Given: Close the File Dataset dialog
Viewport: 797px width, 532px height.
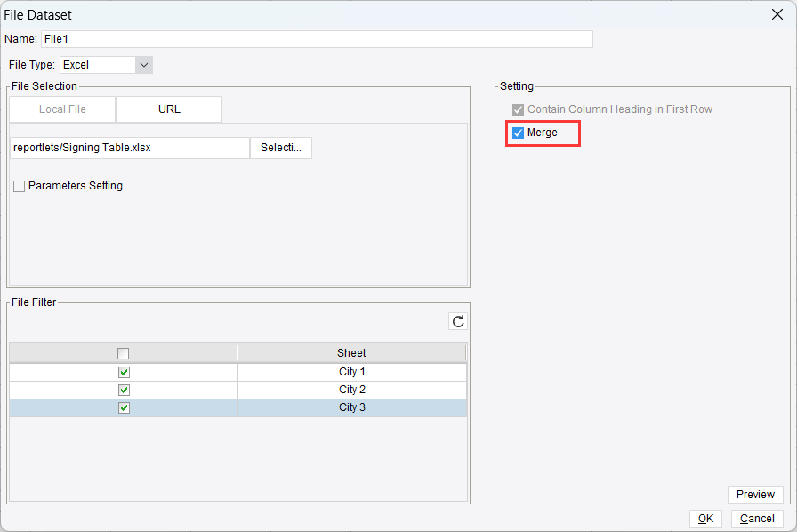Looking at the screenshot, I should pos(777,15).
